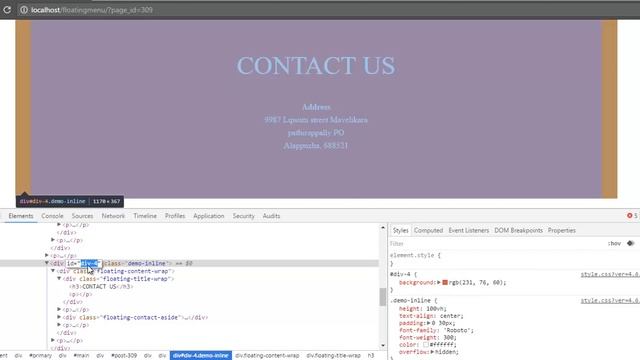This screenshot has height=360, width=640.
Task: Open the Sources tab
Action: pos(82,216)
